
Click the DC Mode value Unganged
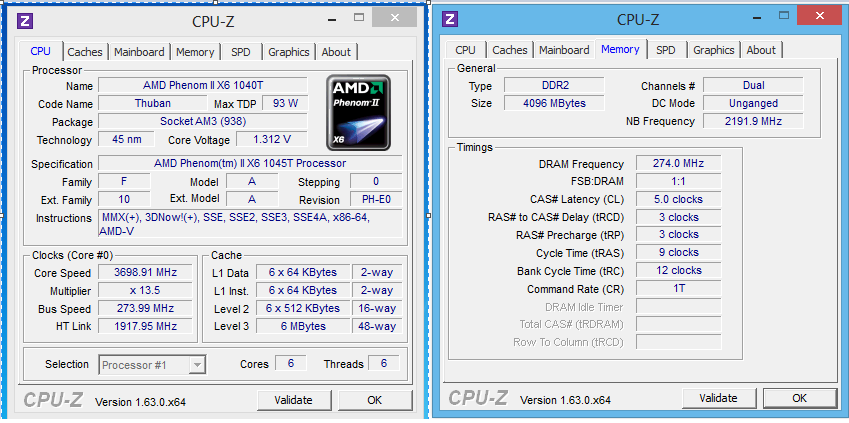[x=754, y=103]
